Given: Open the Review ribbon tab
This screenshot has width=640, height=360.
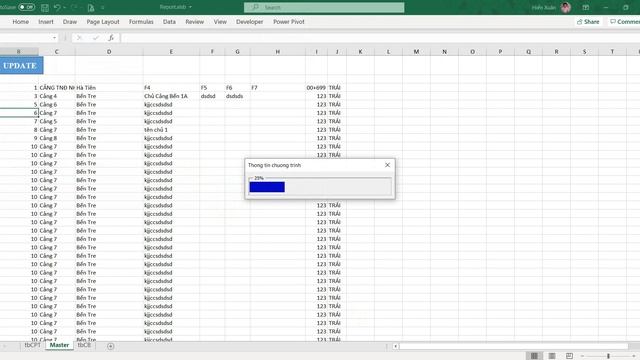Looking at the screenshot, I should coord(194,22).
